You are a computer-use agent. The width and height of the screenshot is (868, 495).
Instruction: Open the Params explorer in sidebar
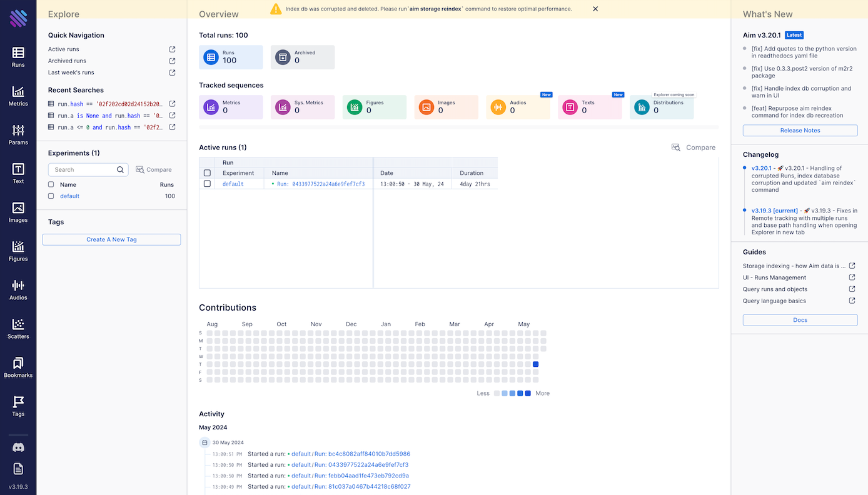pos(18,134)
